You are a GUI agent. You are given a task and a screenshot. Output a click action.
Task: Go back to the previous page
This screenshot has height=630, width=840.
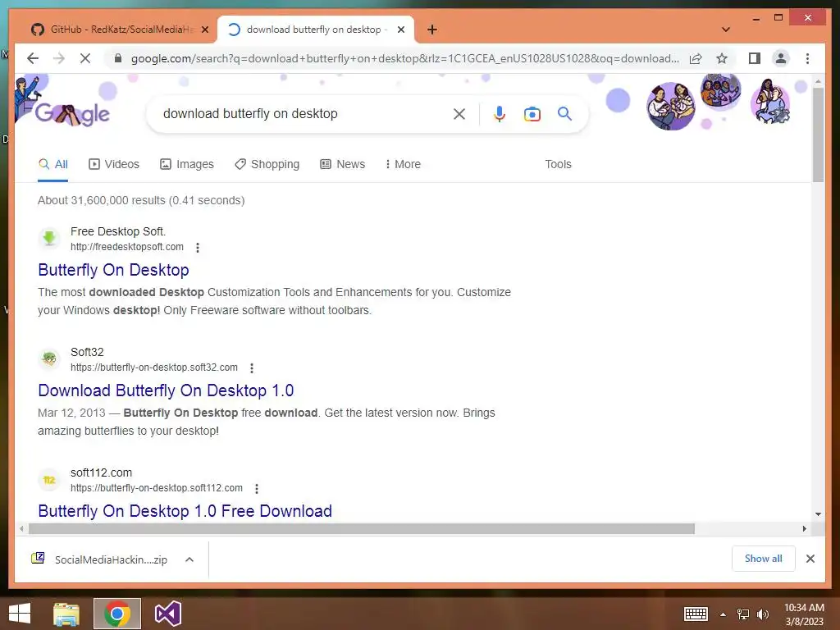tap(33, 58)
